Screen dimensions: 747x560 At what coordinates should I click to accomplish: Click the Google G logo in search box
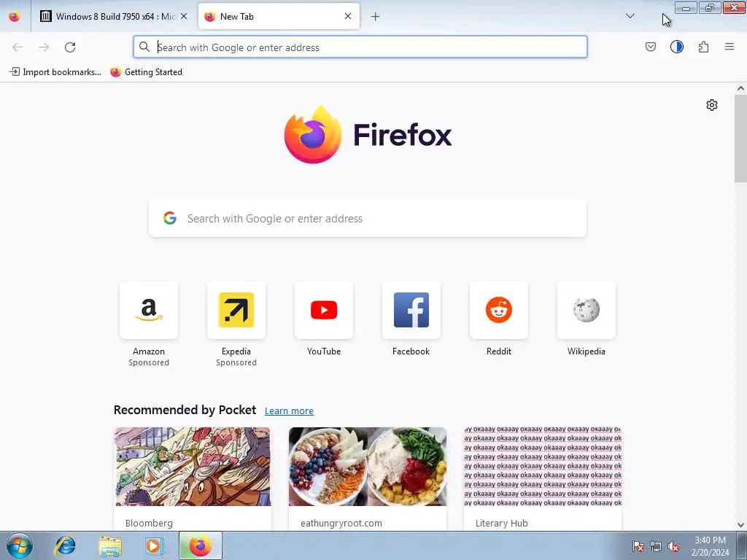(x=170, y=218)
